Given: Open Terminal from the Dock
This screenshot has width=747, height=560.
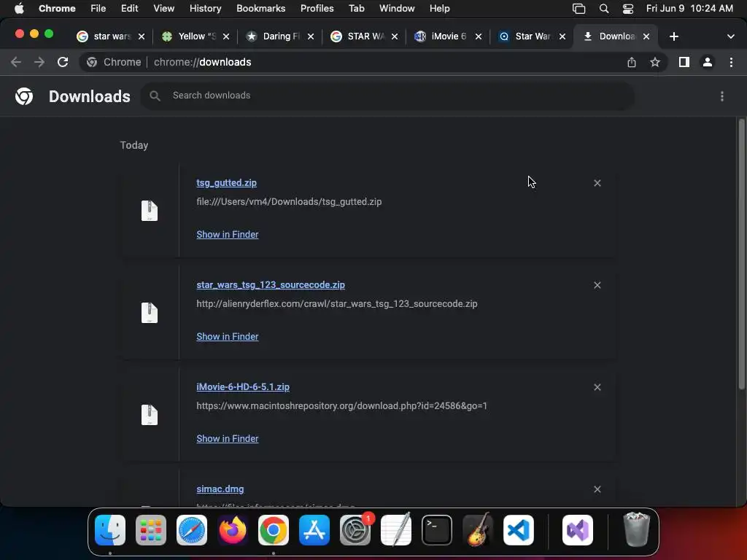Looking at the screenshot, I should click(x=437, y=530).
